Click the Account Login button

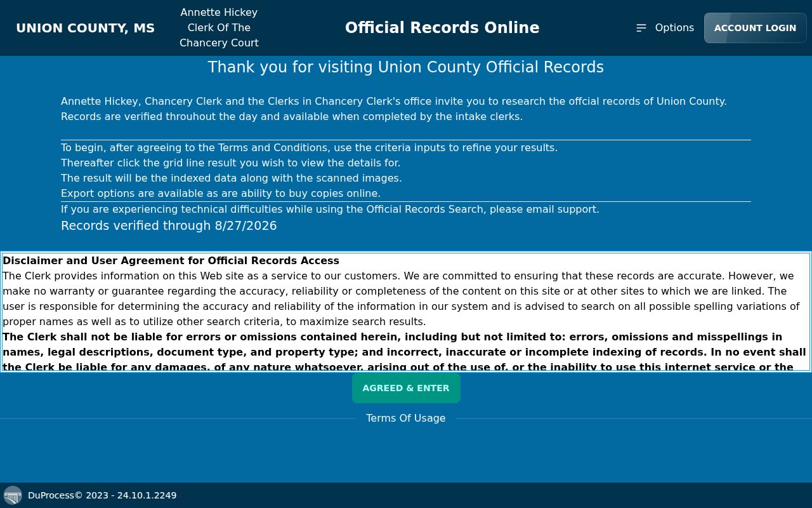coord(755,28)
